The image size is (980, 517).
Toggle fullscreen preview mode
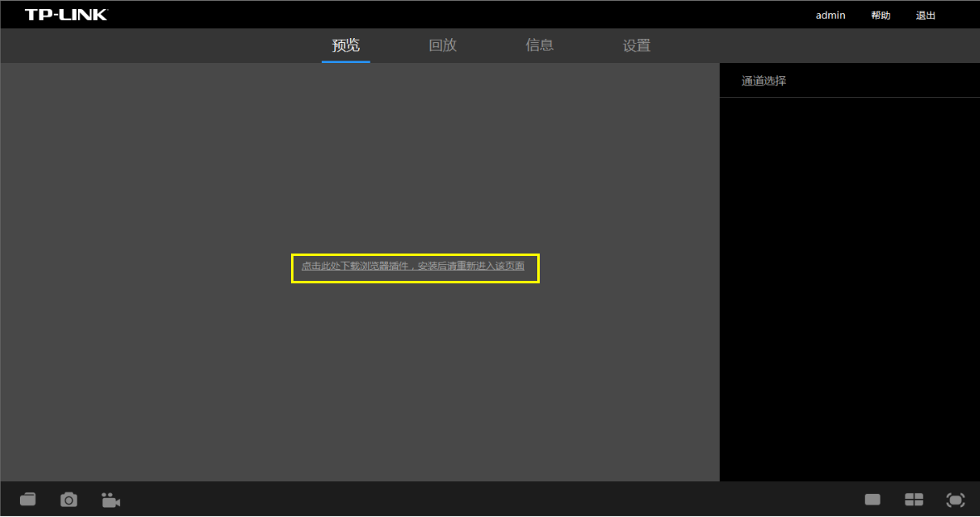[955, 499]
